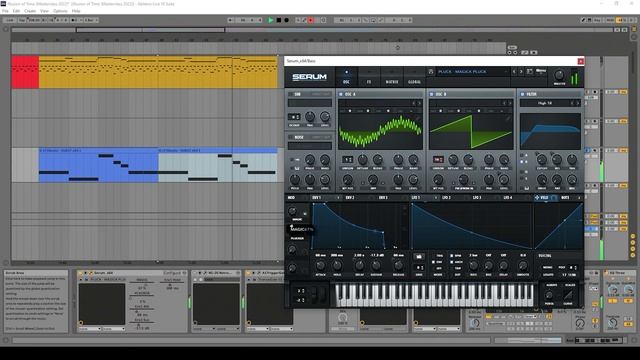Screen dimensions: 640x360
Task: Click the Serum save preset disk icon
Action: [x=431, y=72]
